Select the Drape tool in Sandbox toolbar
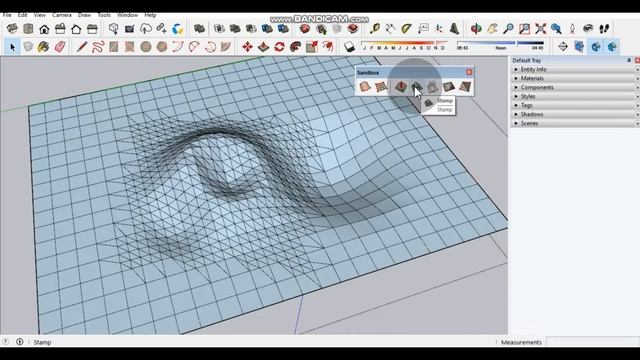 click(432, 87)
